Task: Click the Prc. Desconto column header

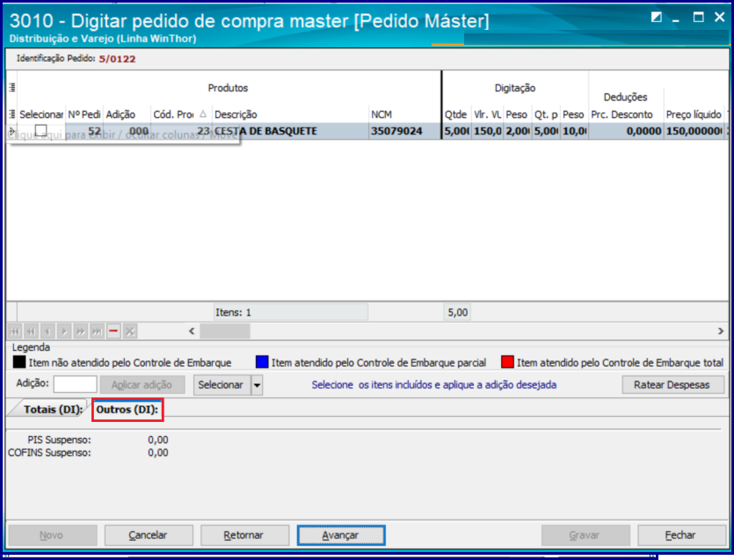Action: point(625,114)
